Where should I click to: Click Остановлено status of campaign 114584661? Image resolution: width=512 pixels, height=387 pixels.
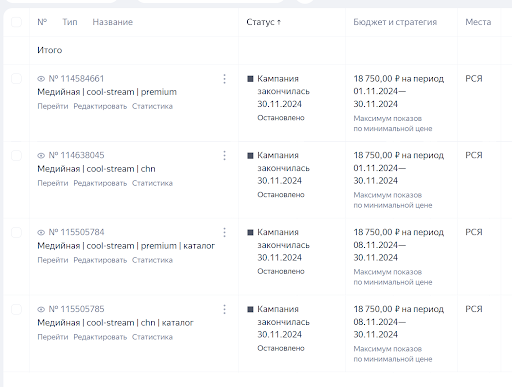tap(281, 118)
